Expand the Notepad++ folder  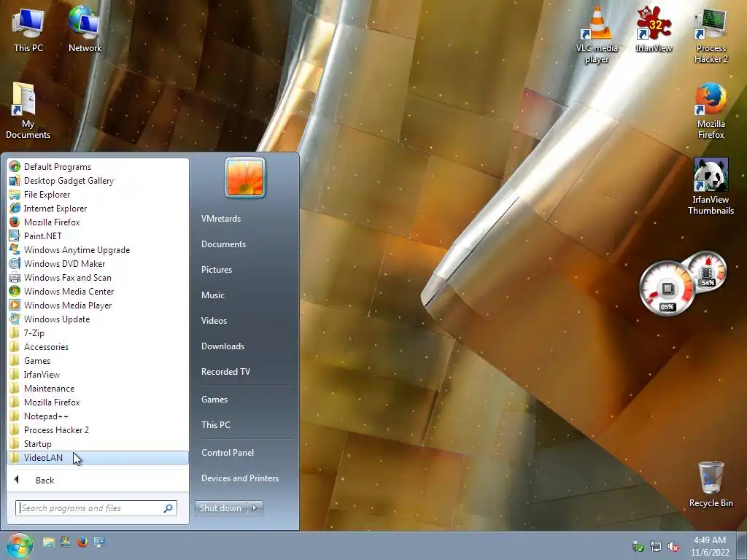(x=98, y=416)
